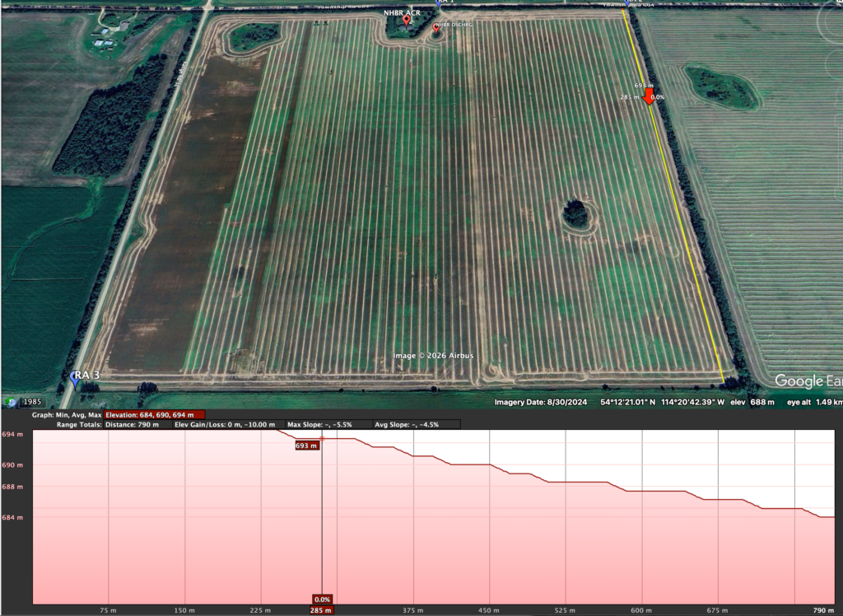Click the 0.0% slope label at profile bottom
The width and height of the screenshot is (843, 616).
pyautogui.click(x=322, y=599)
